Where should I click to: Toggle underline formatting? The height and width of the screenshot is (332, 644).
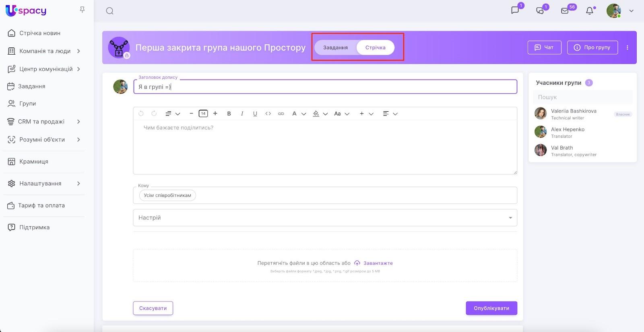pos(255,114)
